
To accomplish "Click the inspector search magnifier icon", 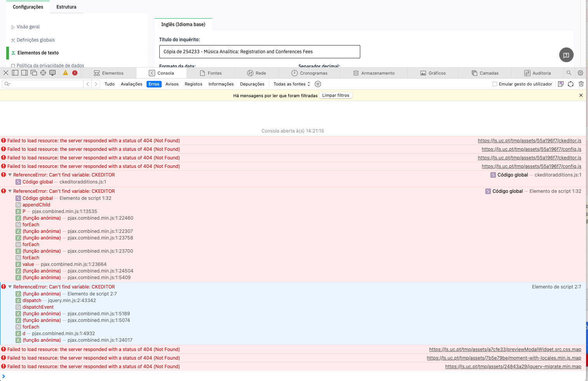I will (569, 73).
